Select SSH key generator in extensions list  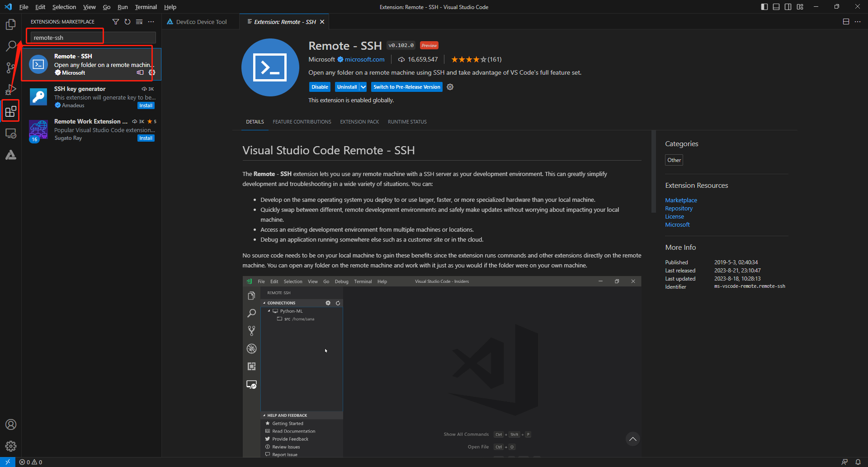[92, 97]
